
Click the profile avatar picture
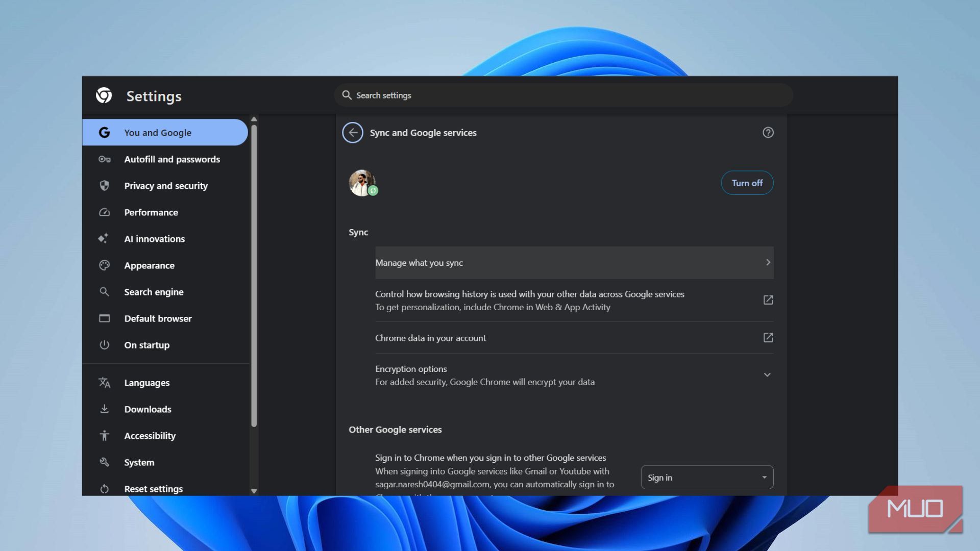(362, 183)
